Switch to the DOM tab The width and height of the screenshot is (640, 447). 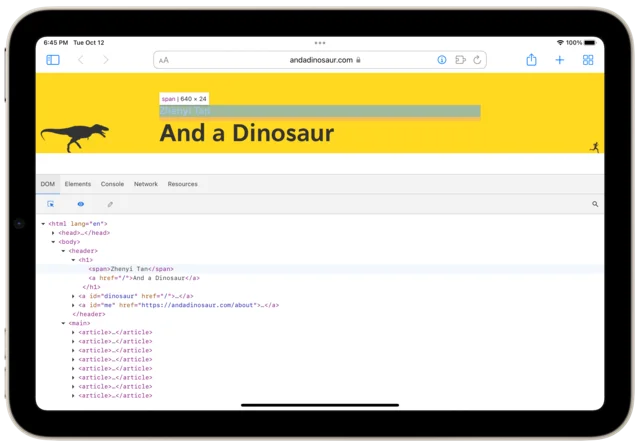point(48,184)
